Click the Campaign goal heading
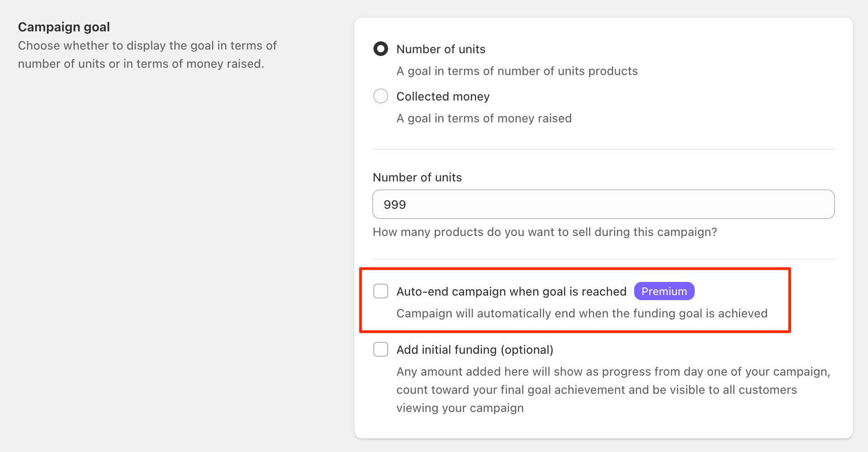Viewport: 868px width, 452px height. click(64, 26)
